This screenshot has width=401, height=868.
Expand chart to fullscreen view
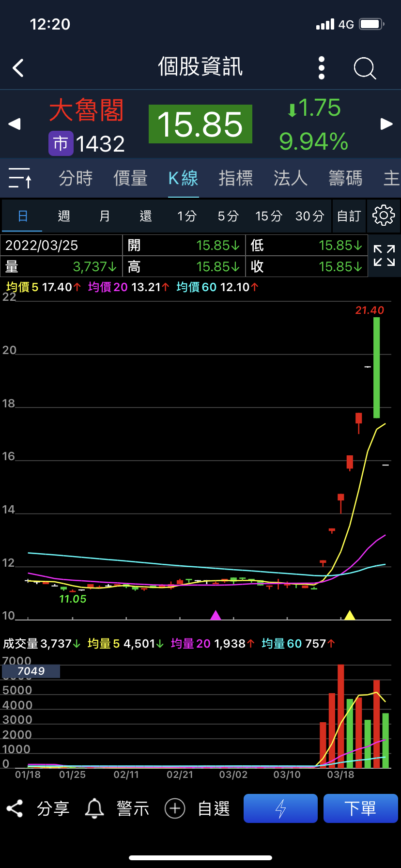click(385, 255)
